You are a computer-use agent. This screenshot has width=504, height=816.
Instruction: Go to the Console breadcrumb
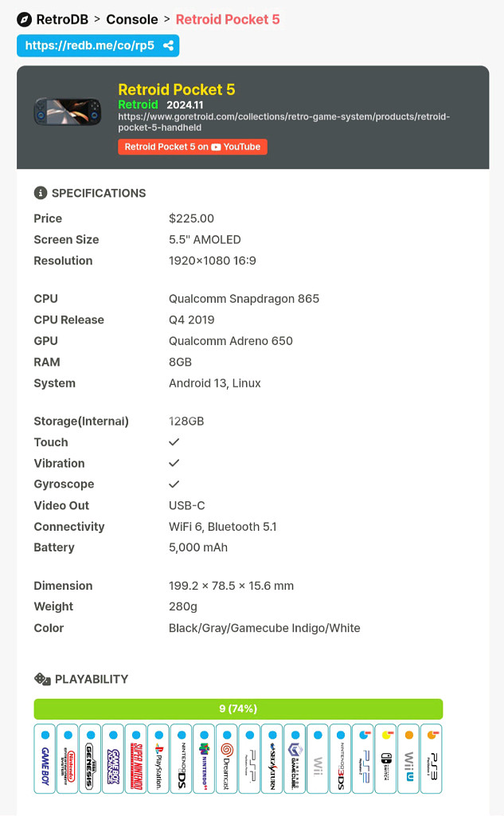(131, 19)
